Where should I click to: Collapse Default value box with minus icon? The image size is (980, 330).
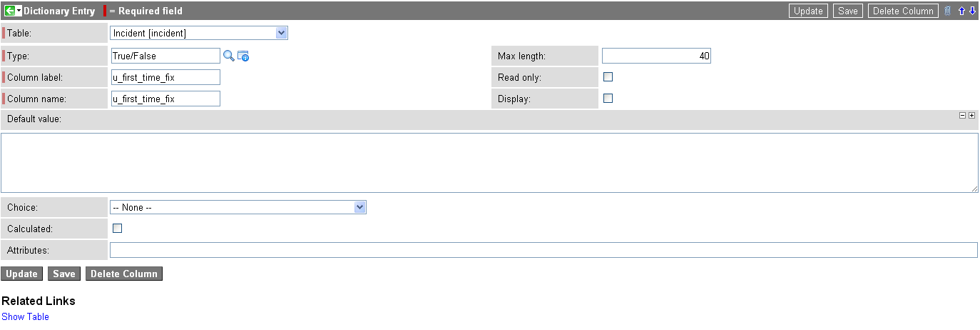(x=962, y=115)
